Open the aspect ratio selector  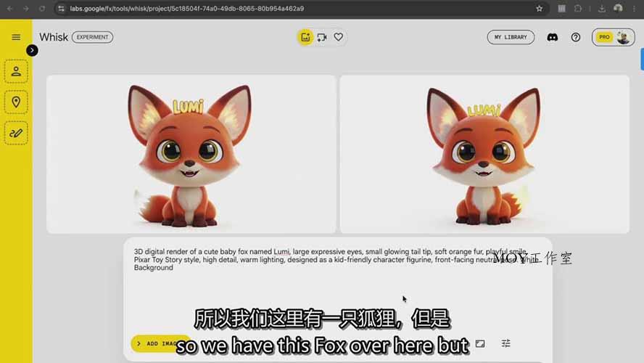480,343
